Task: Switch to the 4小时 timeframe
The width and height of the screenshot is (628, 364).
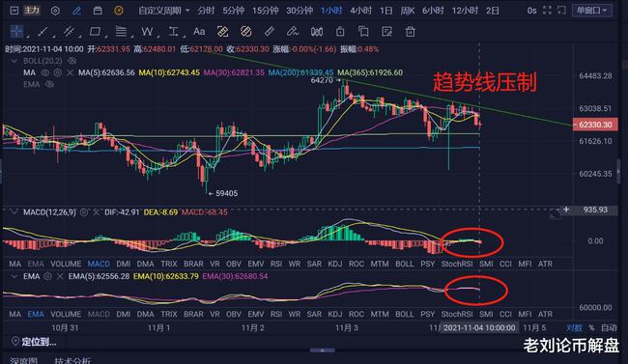Action: (x=361, y=11)
